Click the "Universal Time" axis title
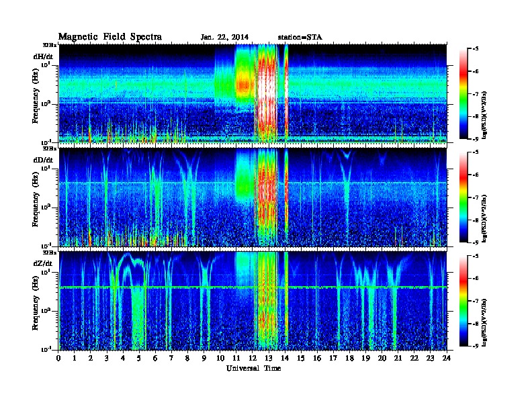The image size is (532, 411). [x=253, y=368]
